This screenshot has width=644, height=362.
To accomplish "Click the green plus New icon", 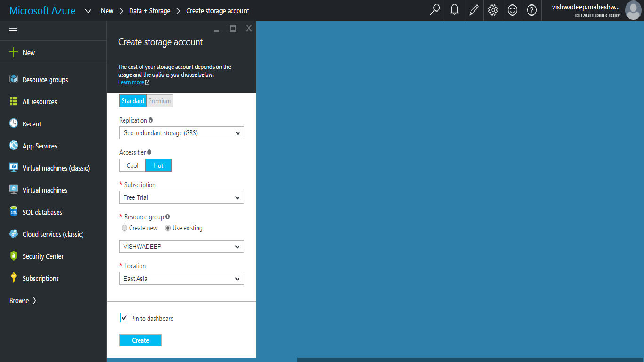I will pos(14,52).
